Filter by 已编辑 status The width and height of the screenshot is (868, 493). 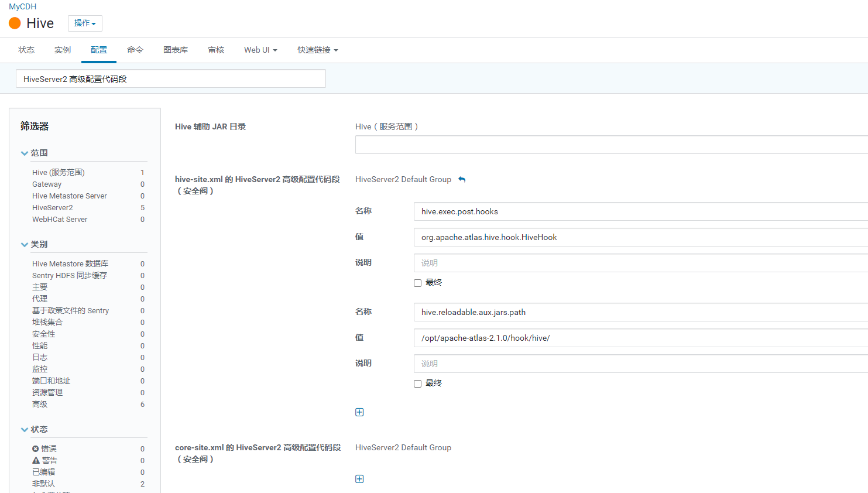click(44, 472)
